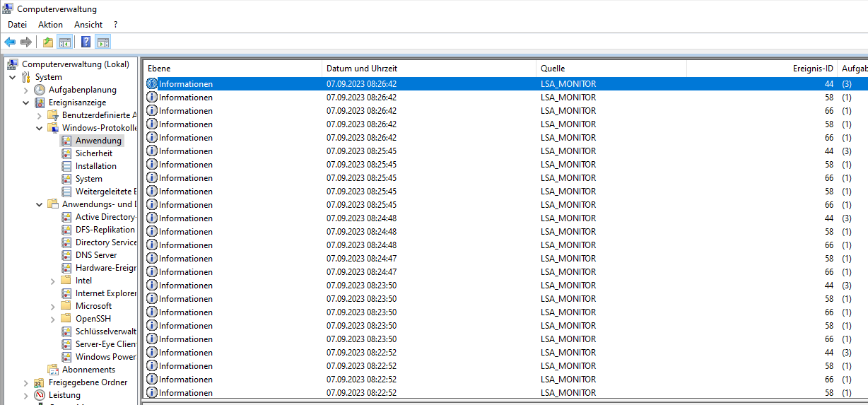
Task: Click the blue Help question mark icon
Action: tap(86, 42)
